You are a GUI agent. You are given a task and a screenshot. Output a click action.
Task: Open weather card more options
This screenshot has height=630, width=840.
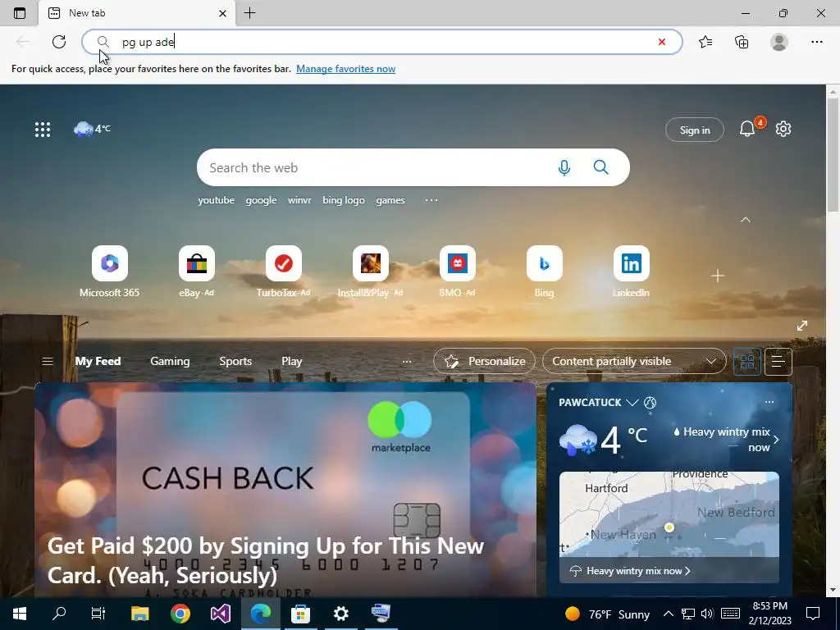769,402
